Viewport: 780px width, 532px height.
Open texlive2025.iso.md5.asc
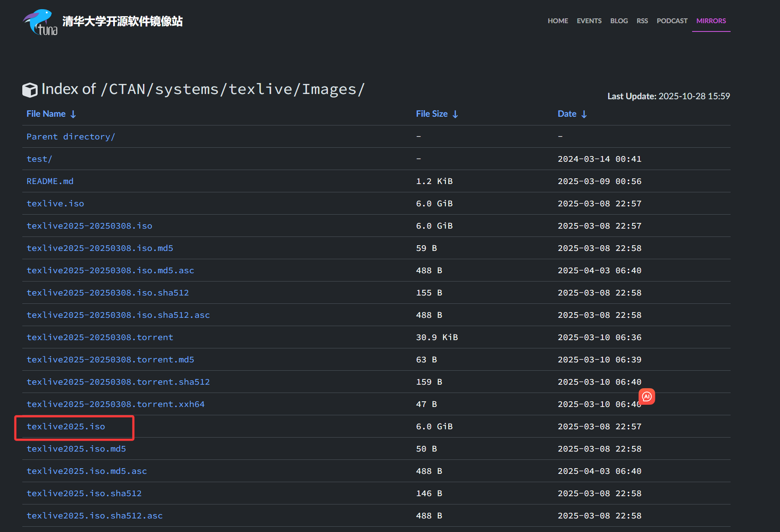(87, 471)
